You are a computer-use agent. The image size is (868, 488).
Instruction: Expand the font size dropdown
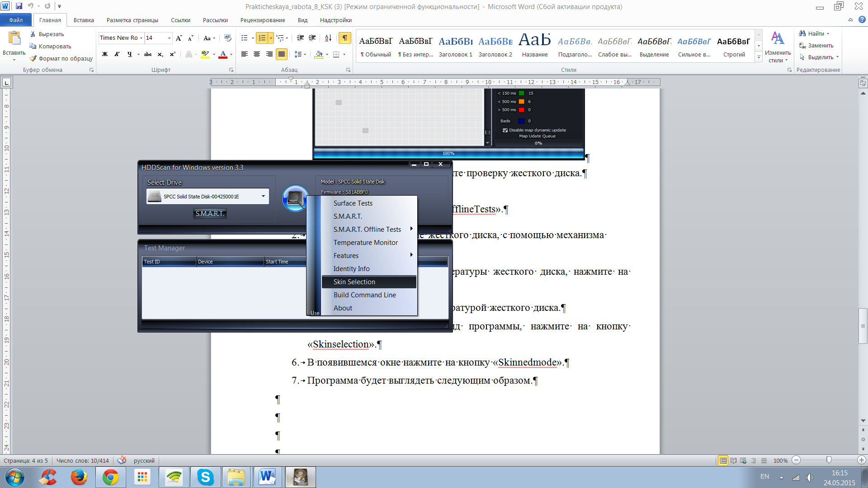(x=169, y=38)
